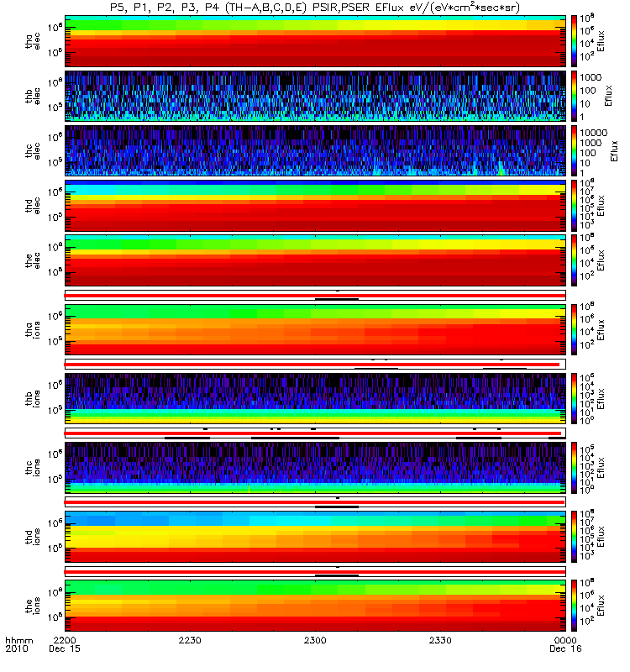Click the the ions spectrogram plot
The image size is (630, 672).
pyautogui.click(x=316, y=606)
